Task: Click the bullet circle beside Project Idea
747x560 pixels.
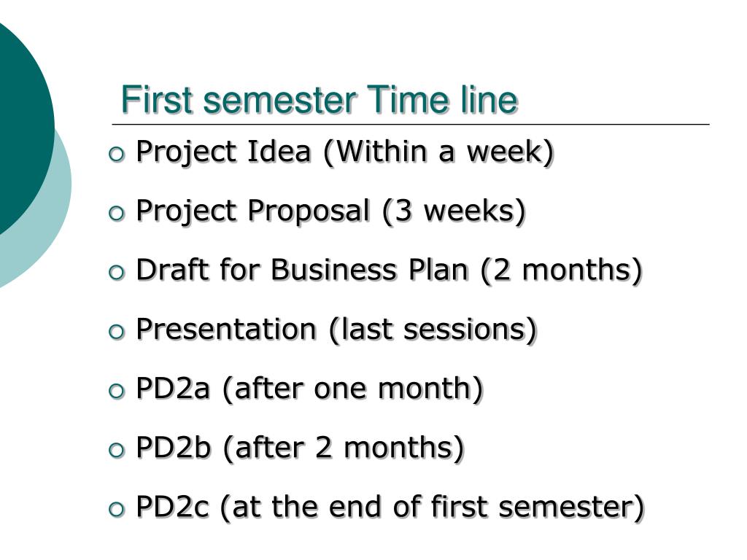Action: pyautogui.click(x=117, y=155)
